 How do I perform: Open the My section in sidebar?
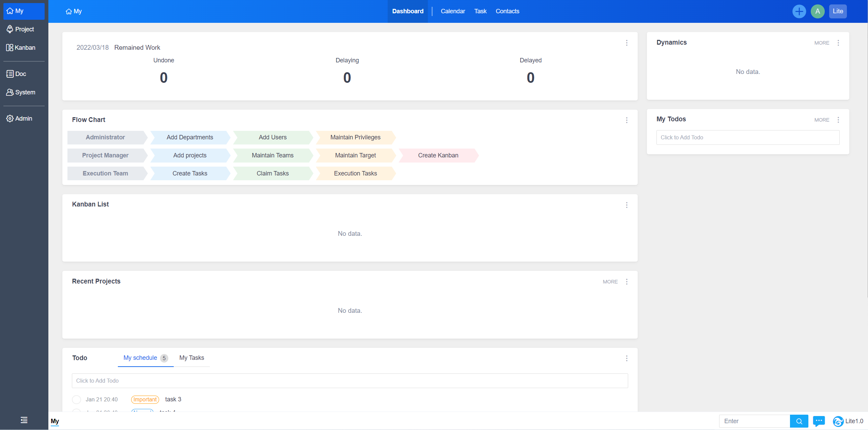[24, 11]
